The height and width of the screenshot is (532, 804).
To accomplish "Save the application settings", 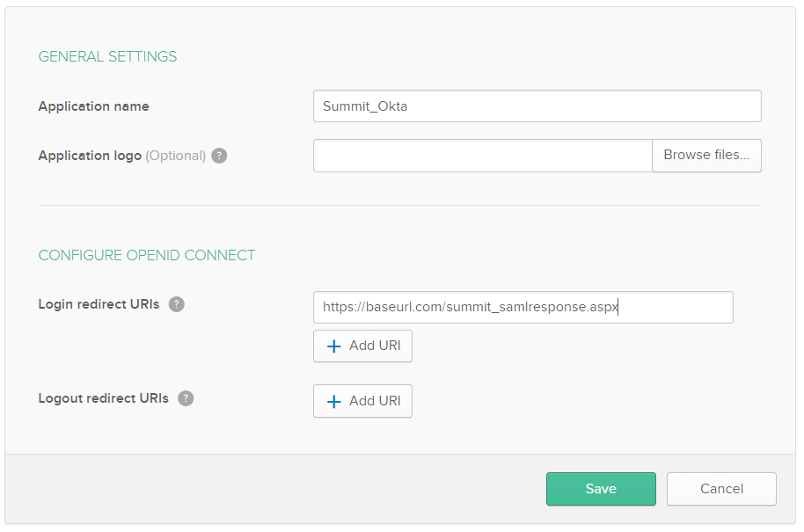I will point(601,489).
